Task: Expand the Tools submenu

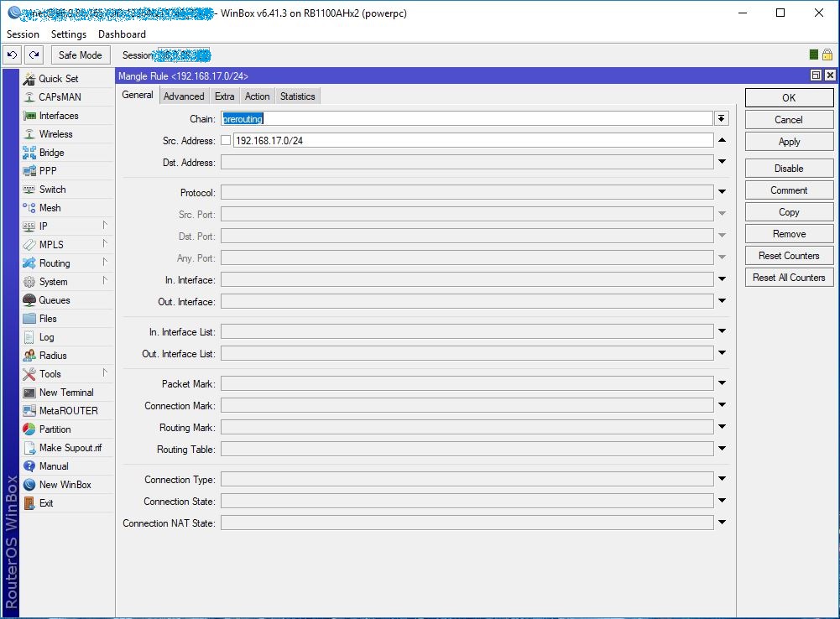Action: point(105,374)
